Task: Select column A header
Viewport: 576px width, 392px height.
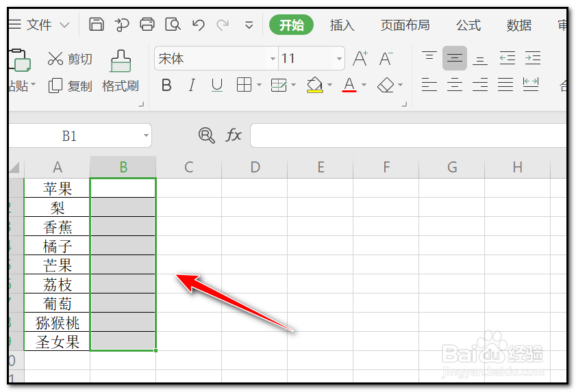Action: (x=58, y=167)
